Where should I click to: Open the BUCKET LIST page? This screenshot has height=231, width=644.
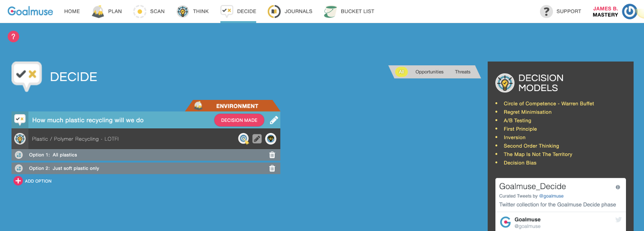[357, 12]
